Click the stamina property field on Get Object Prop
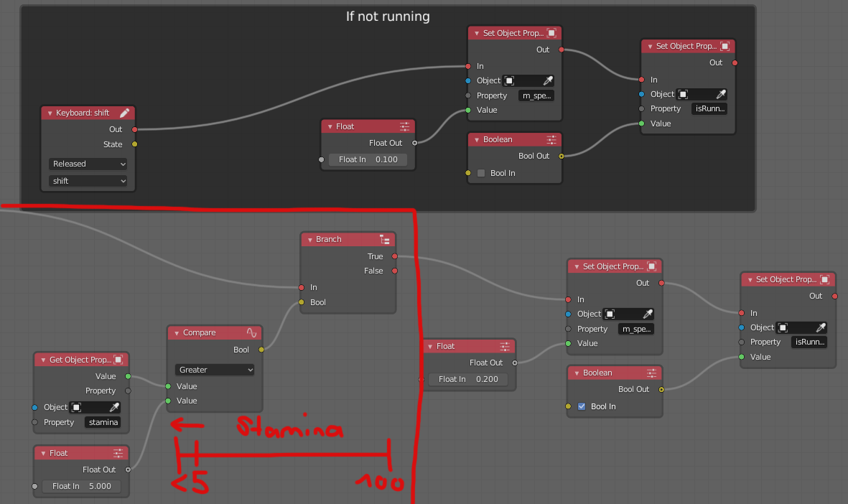Image resolution: width=848 pixels, height=504 pixels. pos(103,422)
